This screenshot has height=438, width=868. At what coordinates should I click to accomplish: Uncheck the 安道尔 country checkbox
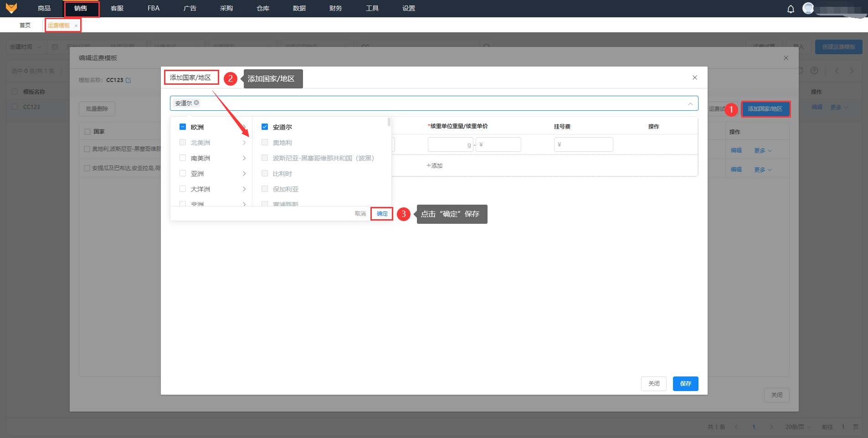point(265,127)
